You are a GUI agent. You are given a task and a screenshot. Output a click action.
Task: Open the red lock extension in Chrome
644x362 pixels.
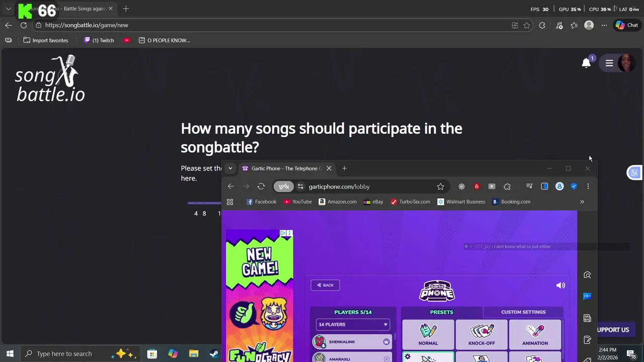477,187
